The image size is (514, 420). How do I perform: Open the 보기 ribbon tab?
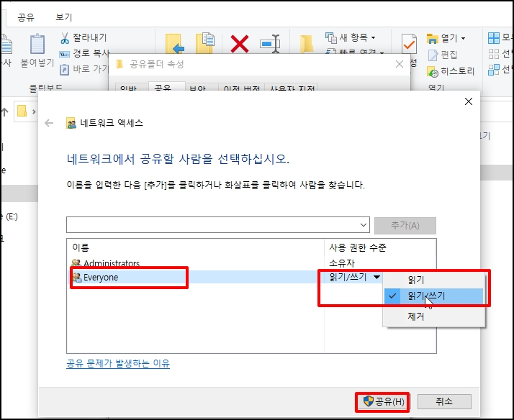click(63, 17)
